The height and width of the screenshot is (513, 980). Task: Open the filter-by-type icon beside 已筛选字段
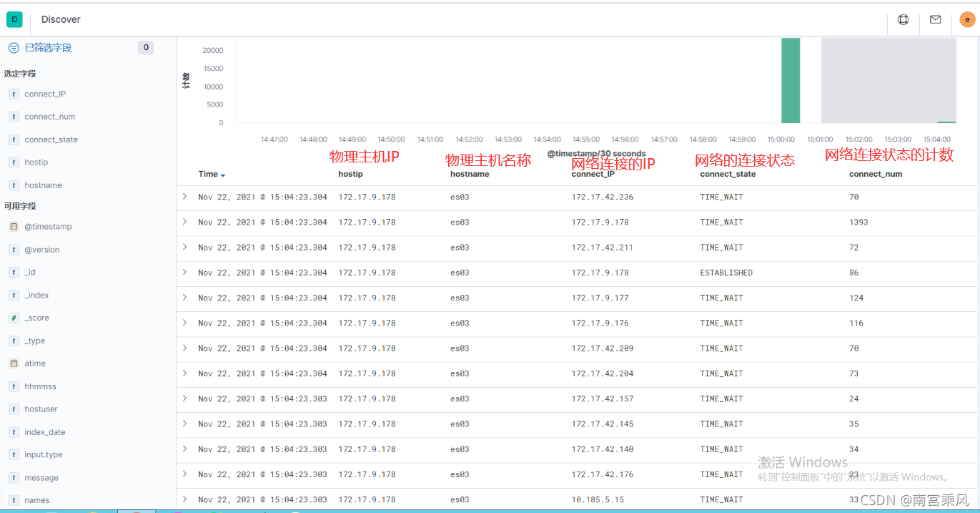[13, 48]
